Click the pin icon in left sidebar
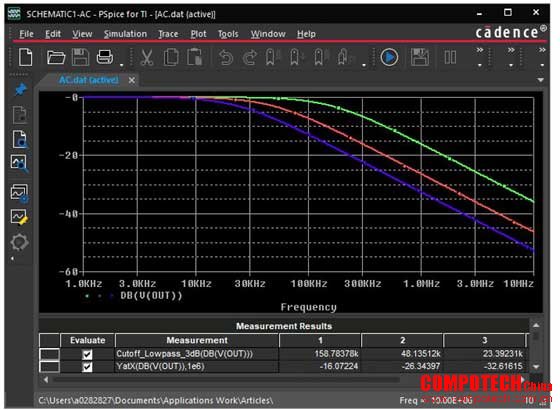Viewport: 560px width, 410px height. click(20, 89)
